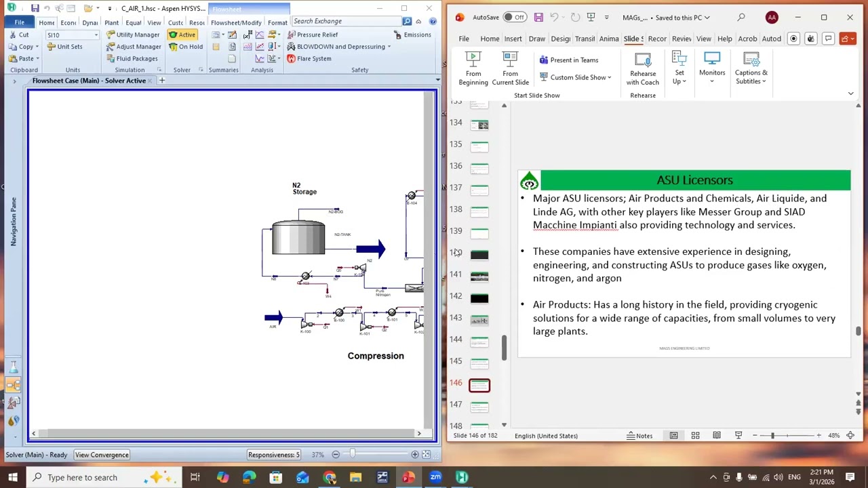This screenshot has height=488, width=868.
Task: Save the PowerPoint presentation
Action: click(x=538, y=17)
